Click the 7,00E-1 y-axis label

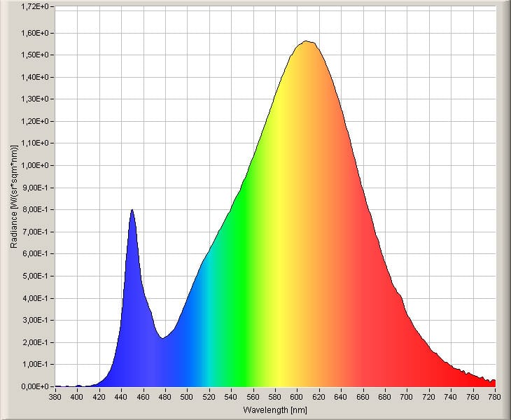point(36,232)
